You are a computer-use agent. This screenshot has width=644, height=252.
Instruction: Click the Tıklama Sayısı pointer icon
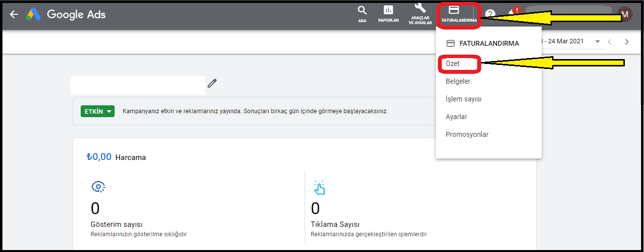(x=319, y=187)
